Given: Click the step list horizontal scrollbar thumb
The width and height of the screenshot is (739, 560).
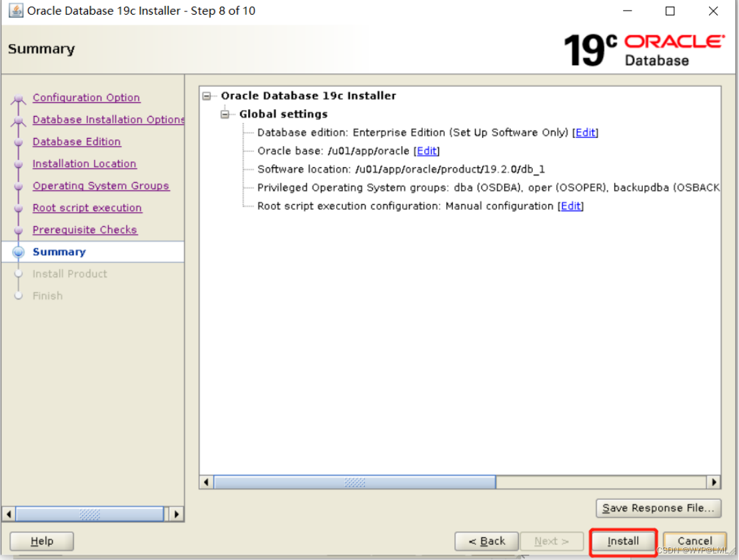Looking at the screenshot, I should point(89,514).
